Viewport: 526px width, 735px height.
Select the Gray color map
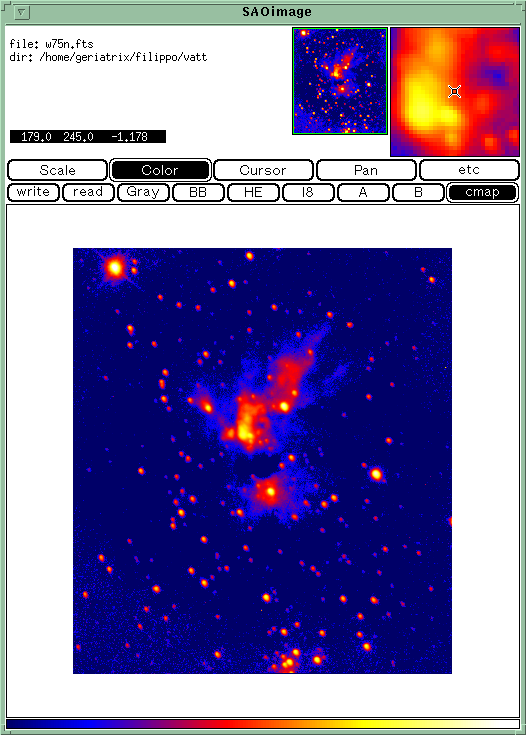point(143,192)
